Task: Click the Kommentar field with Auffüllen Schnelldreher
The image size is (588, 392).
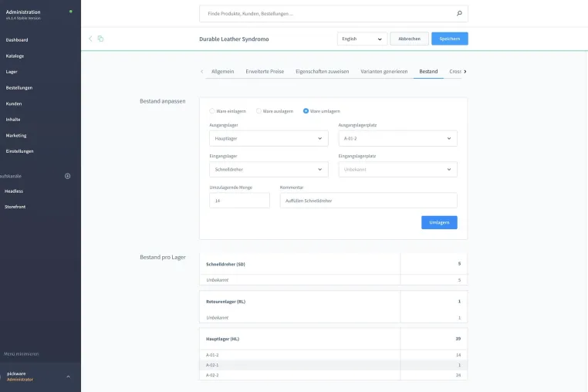Action: [x=369, y=201]
